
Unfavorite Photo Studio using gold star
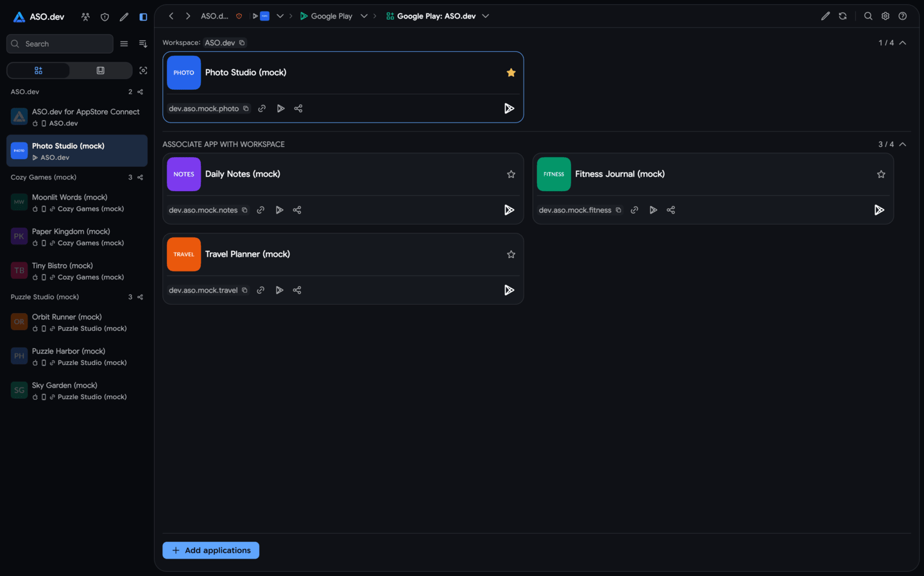pyautogui.click(x=511, y=72)
